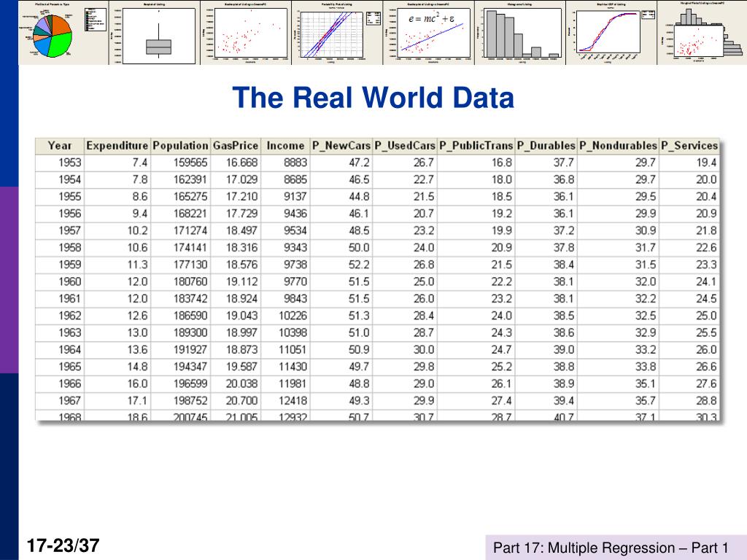Click expenditure value 17.1
747x560 pixels.
(138, 401)
